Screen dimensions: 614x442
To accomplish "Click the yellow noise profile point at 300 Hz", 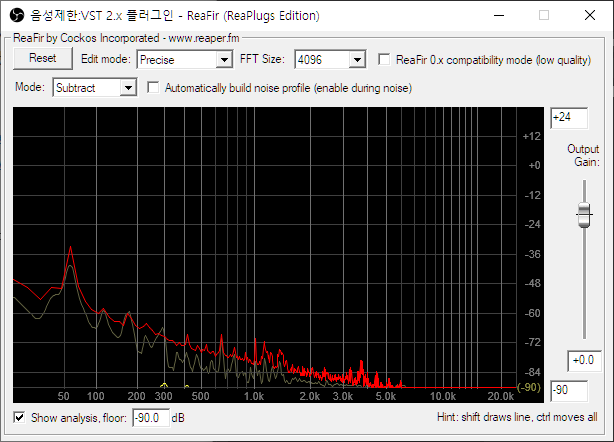I will pyautogui.click(x=164, y=386).
